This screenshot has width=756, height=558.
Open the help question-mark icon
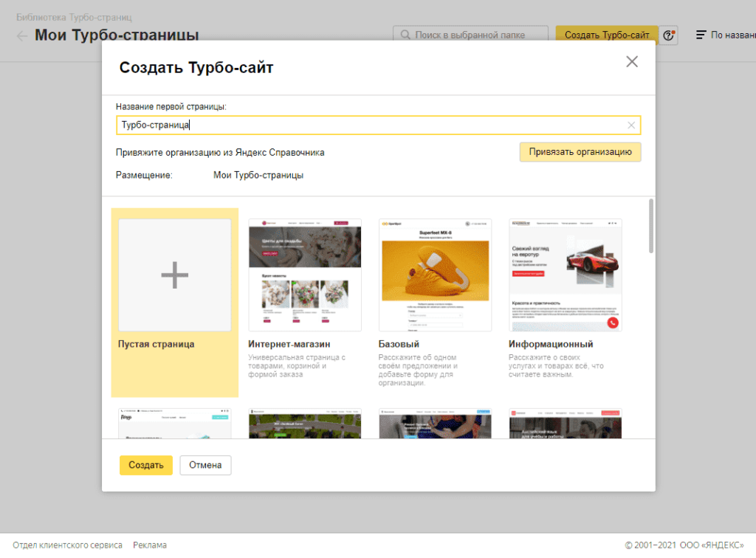point(668,35)
